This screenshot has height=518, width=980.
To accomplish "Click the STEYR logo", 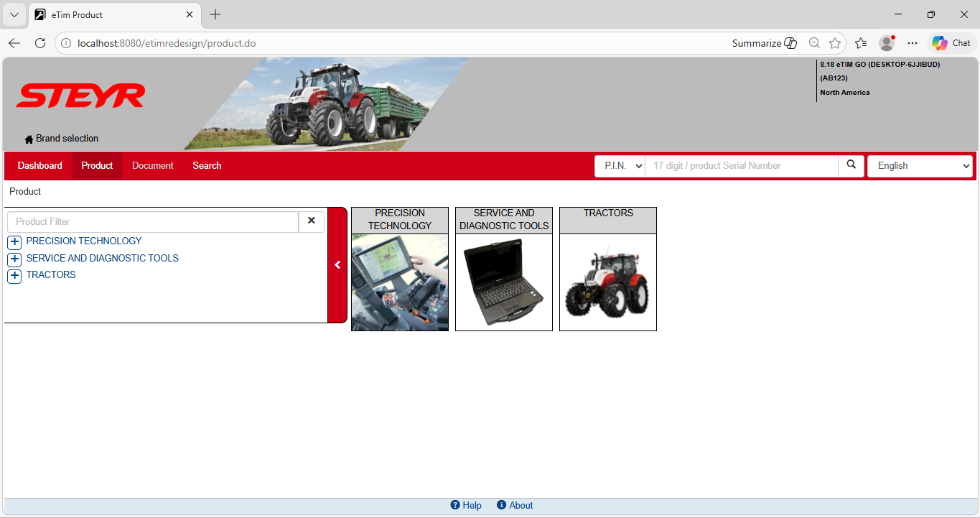I will coord(80,96).
